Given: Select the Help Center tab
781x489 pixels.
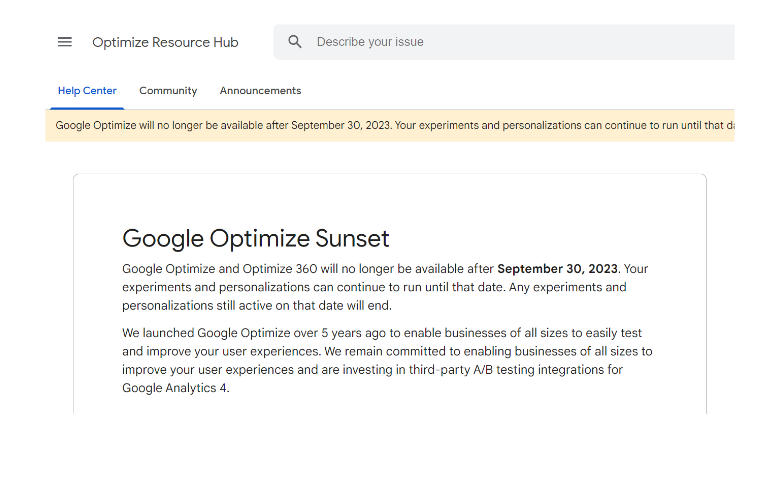Looking at the screenshot, I should point(87,91).
